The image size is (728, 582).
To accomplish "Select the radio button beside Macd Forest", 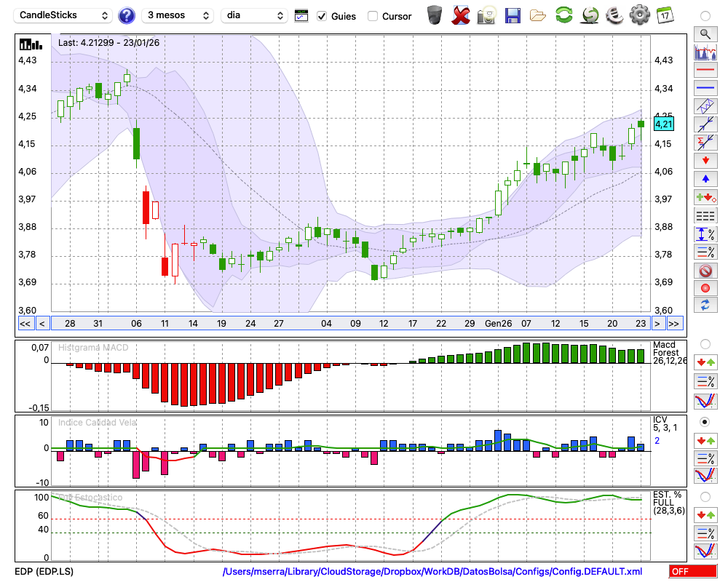I will [x=705, y=343].
